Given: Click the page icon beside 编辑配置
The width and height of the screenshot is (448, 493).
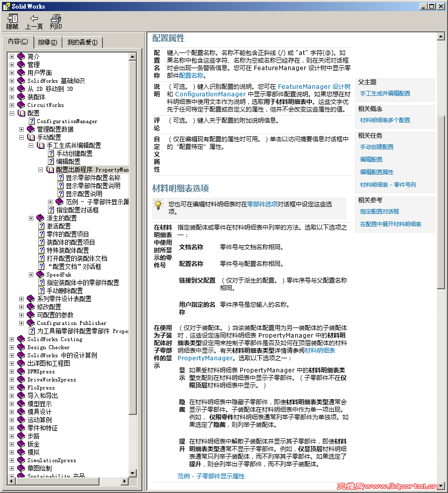Looking at the screenshot, I should pos(51,161).
